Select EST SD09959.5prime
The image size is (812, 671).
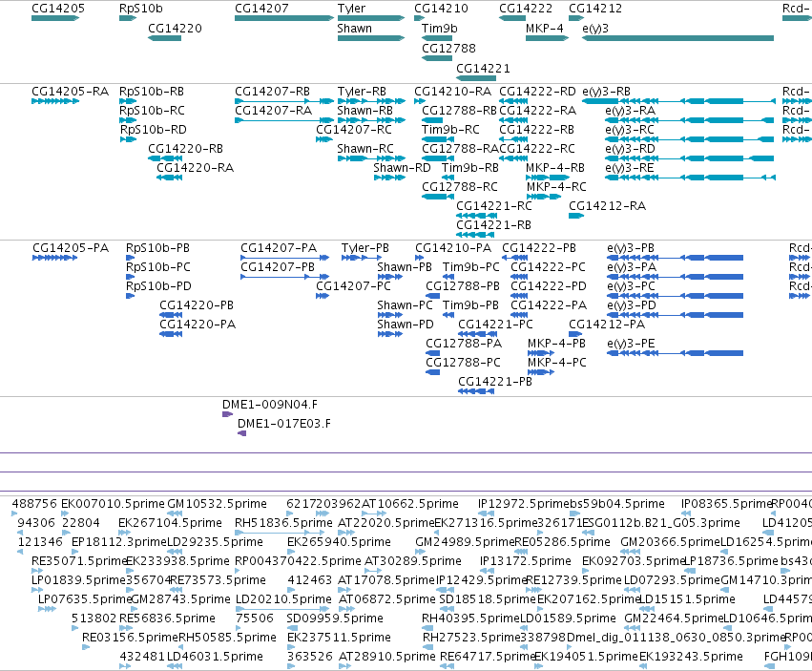tap(335, 619)
